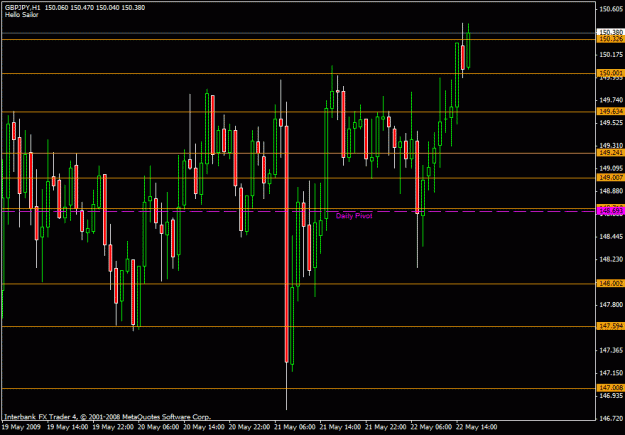This screenshot has width=625, height=435.
Task: Click the magenta 'Daily Pivot' label
Action: [354, 216]
